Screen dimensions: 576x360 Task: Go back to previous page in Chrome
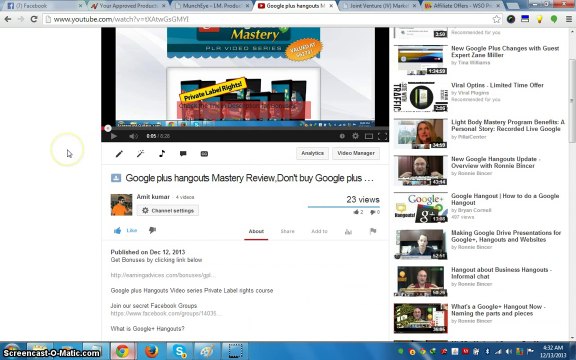tap(8, 19)
